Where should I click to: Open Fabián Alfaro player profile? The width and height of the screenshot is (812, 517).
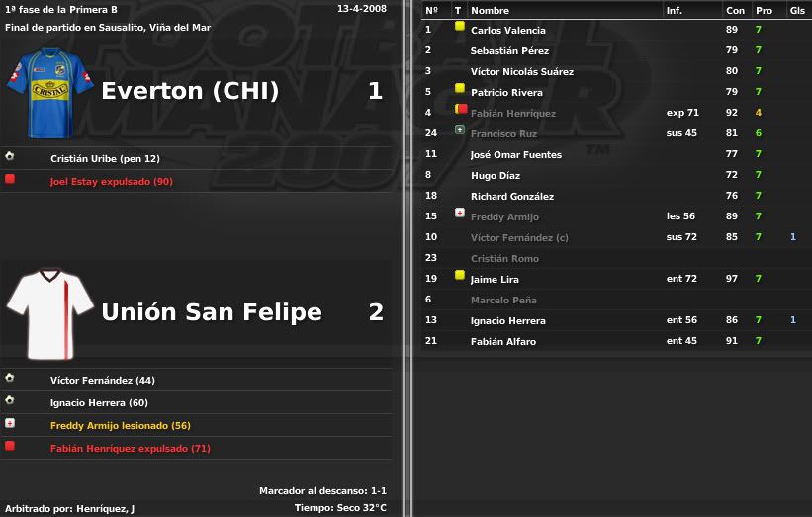(502, 342)
